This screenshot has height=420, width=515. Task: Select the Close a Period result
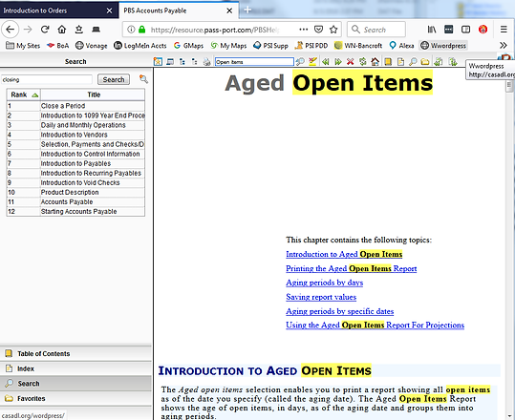pyautogui.click(x=75, y=106)
